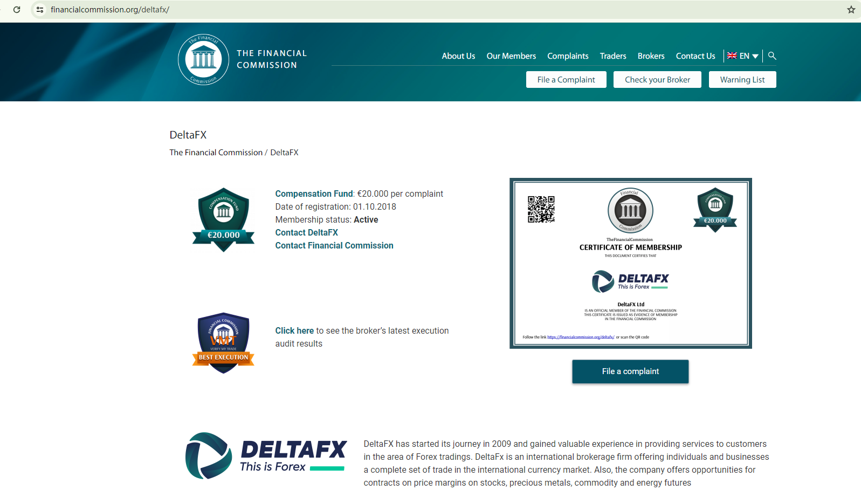Image resolution: width=861 pixels, height=504 pixels.
Task: Open the Our Members menu
Action: (511, 56)
